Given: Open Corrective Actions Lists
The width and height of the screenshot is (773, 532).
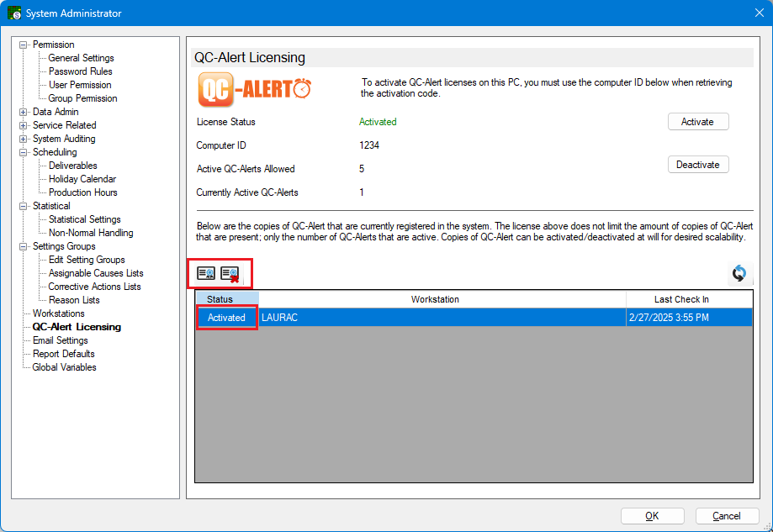Looking at the screenshot, I should coord(94,287).
